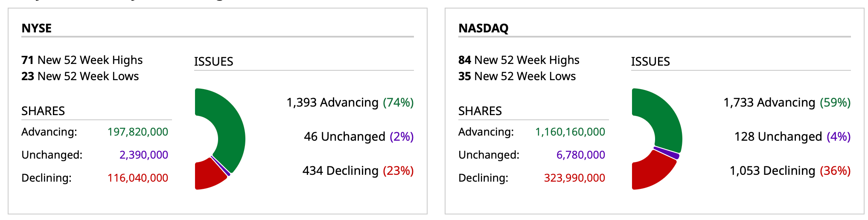Click NASDAQ declining shares value 323,990,000
Screen dimensions: 868x220
574,178
